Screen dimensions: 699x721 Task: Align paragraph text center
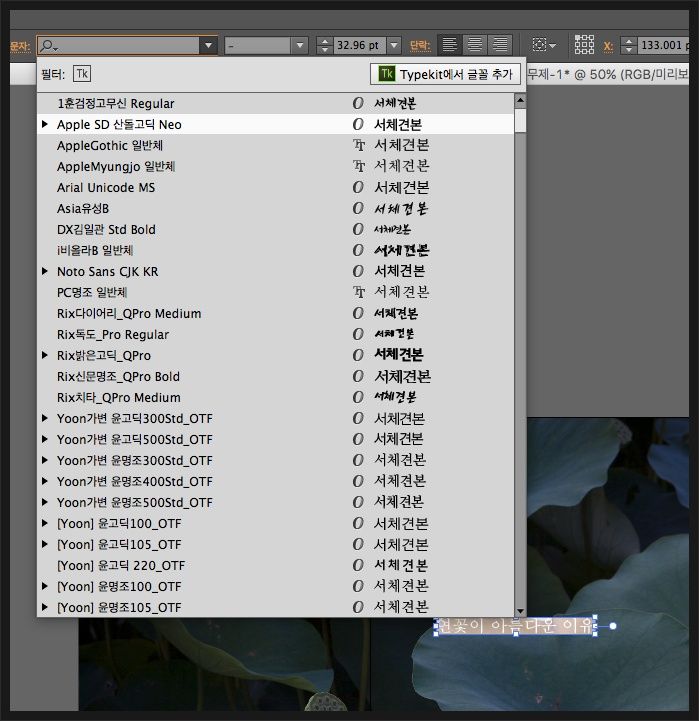click(475, 45)
